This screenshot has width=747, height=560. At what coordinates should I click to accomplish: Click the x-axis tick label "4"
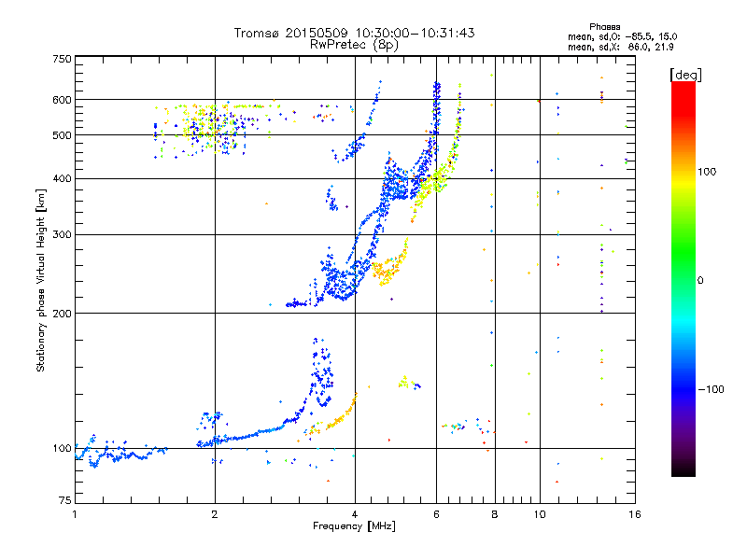point(355,514)
